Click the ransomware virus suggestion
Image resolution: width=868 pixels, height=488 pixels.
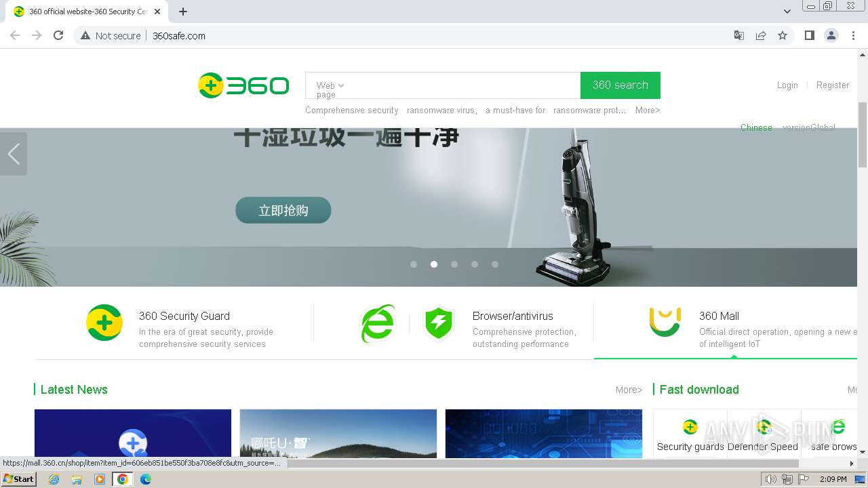442,110
